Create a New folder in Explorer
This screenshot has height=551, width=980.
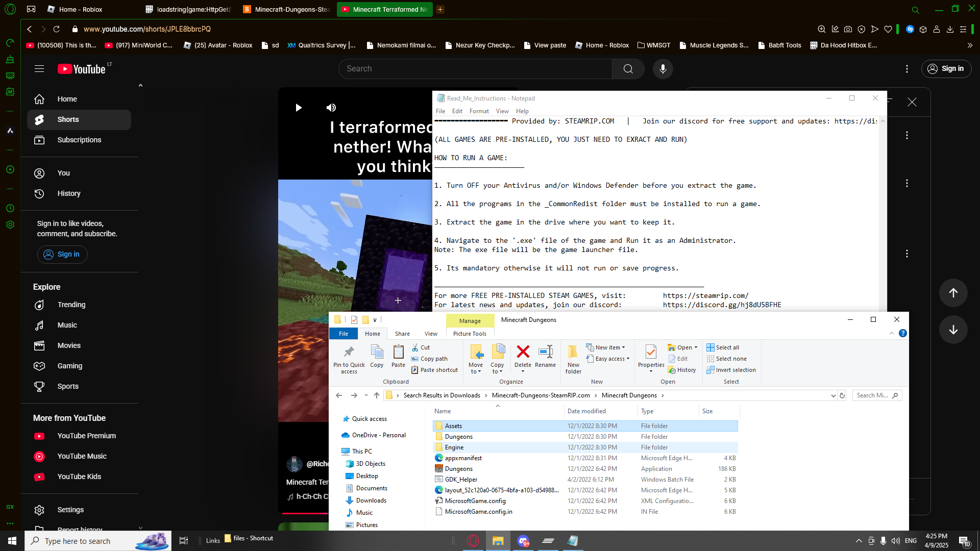pyautogui.click(x=573, y=359)
